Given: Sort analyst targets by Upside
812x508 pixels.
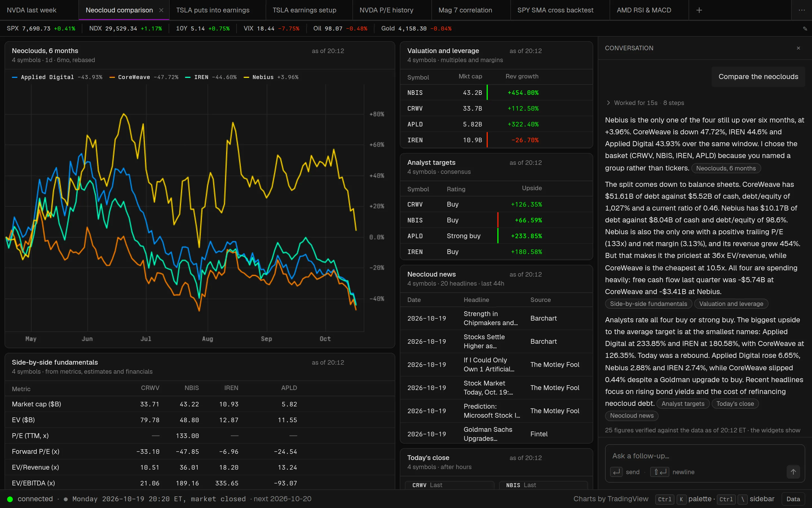Looking at the screenshot, I should (532, 188).
